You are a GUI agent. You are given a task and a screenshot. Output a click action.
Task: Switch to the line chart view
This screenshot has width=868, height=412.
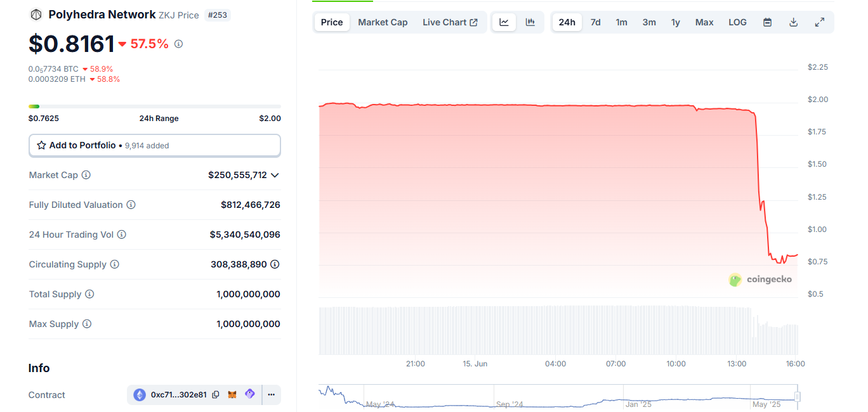(x=504, y=22)
